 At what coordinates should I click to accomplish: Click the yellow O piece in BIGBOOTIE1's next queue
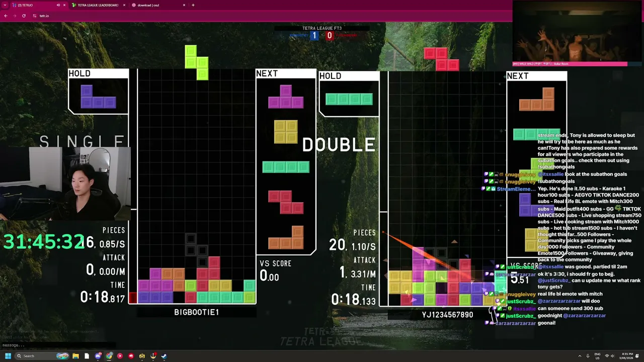click(x=286, y=132)
